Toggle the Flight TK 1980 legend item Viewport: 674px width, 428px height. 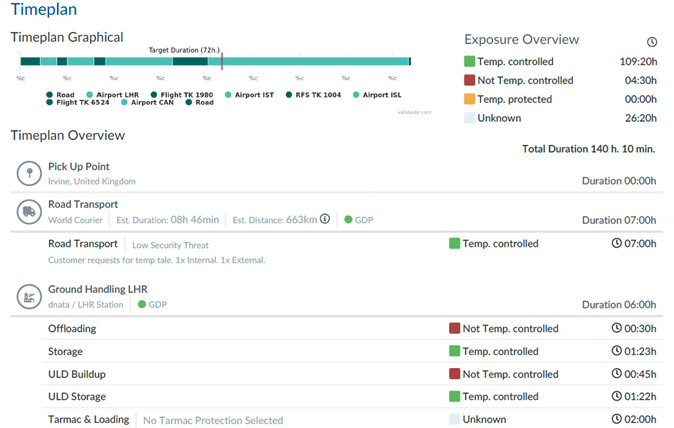181,95
